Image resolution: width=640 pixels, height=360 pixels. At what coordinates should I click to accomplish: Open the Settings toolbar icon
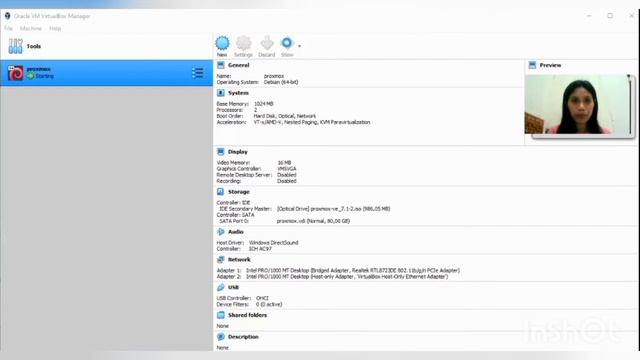(243, 43)
